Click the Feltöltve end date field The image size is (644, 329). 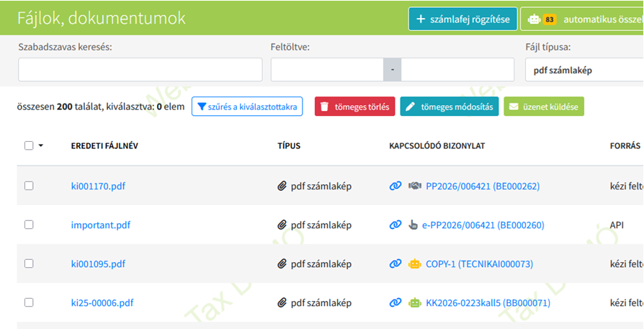coord(457,70)
